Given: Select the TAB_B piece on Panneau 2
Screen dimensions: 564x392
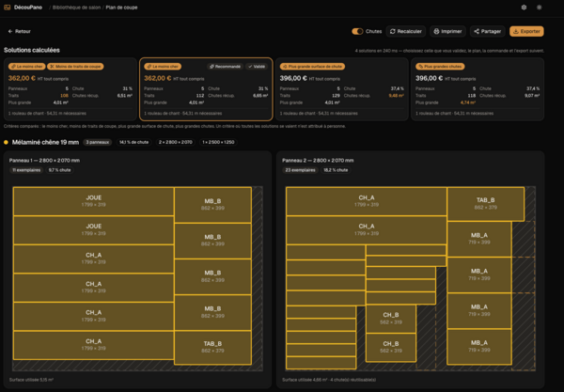Looking at the screenshot, I should pyautogui.click(x=486, y=204).
